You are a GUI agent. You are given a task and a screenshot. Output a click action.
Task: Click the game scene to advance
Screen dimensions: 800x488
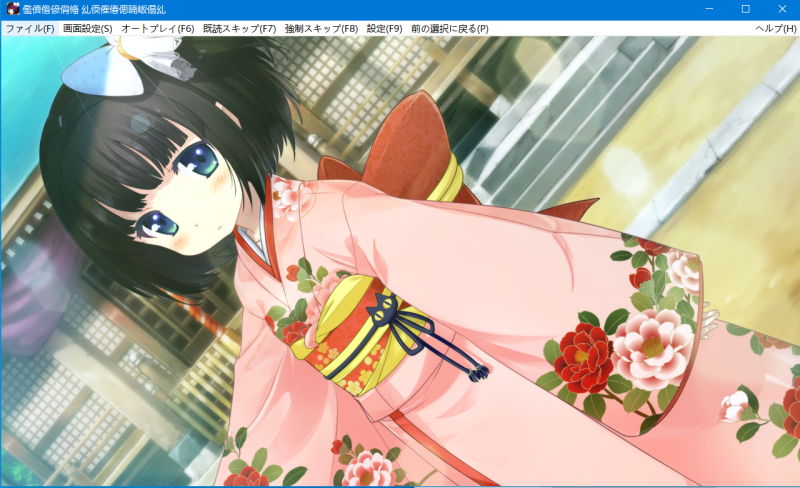[400, 261]
